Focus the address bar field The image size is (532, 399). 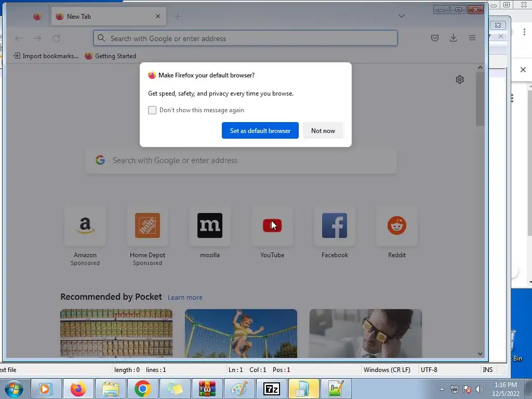(245, 38)
